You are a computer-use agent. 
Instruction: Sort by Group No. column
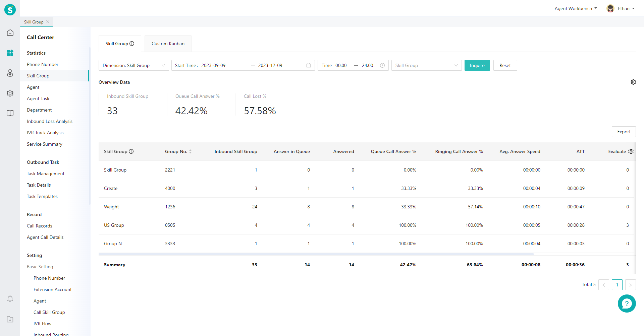point(190,151)
